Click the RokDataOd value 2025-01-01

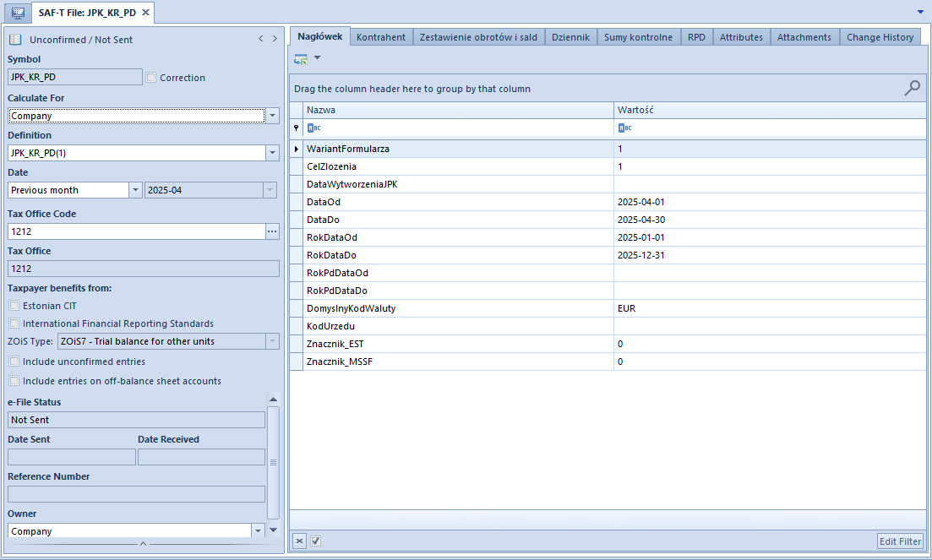pyautogui.click(x=640, y=237)
